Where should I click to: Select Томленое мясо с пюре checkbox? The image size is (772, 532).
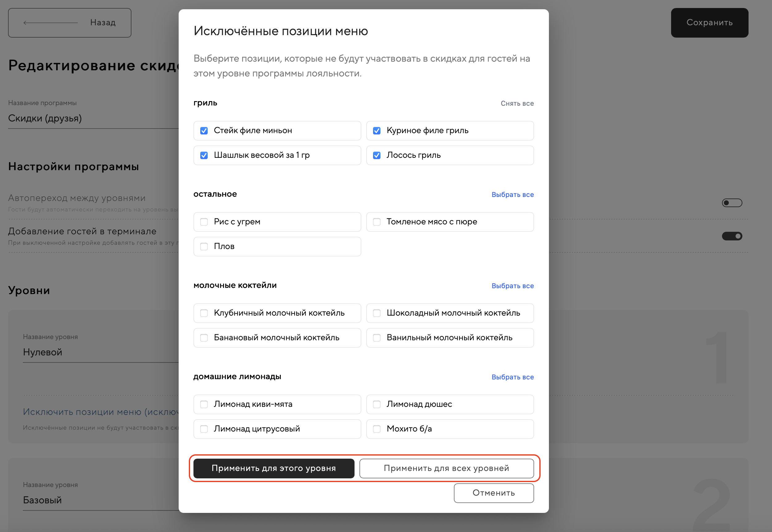(377, 222)
